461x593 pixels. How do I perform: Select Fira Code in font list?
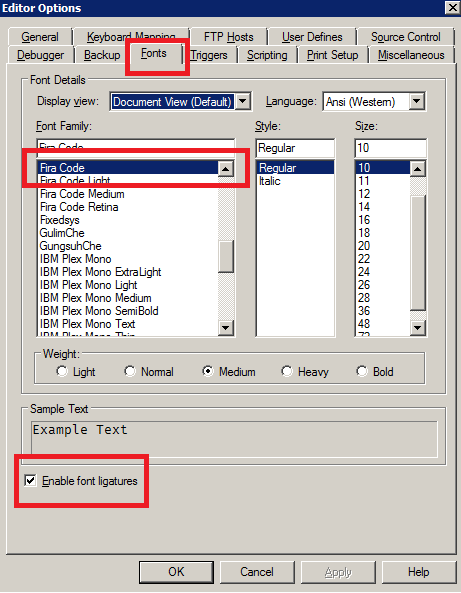coord(128,168)
